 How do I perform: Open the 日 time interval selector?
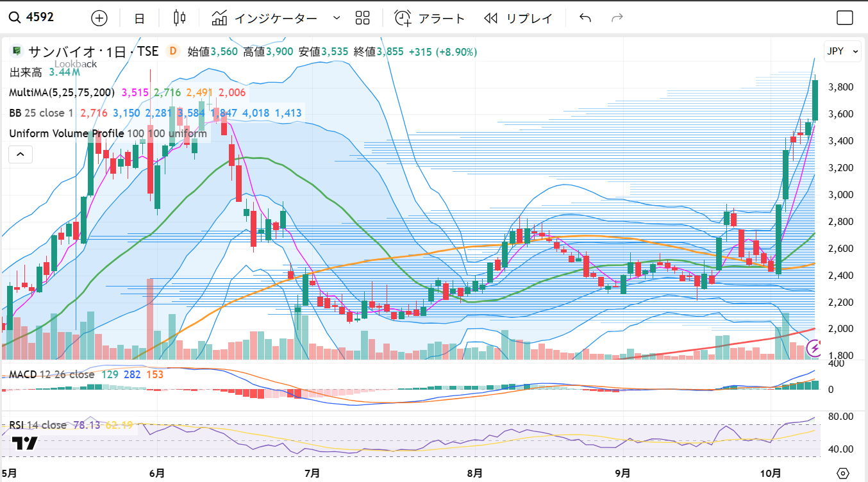(x=139, y=18)
